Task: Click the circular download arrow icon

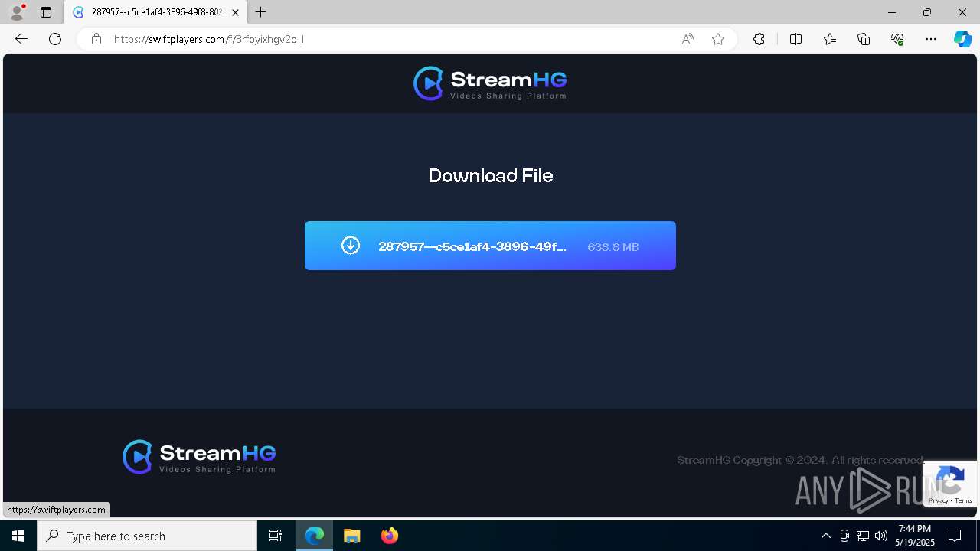Action: (351, 246)
